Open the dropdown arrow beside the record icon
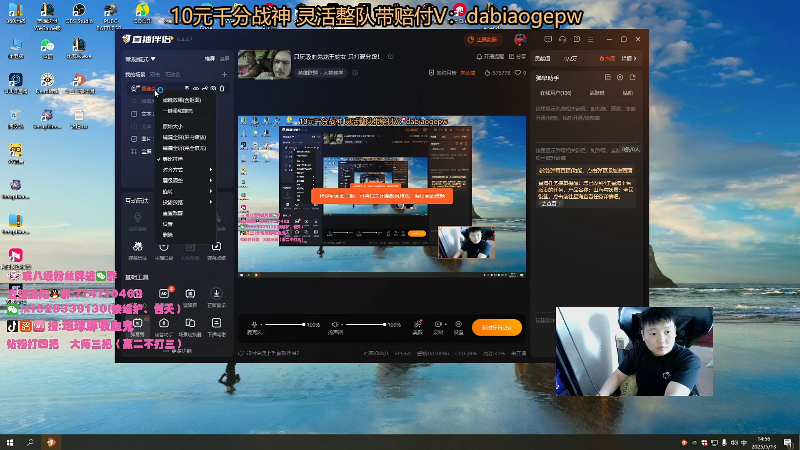 pyautogui.click(x=445, y=324)
